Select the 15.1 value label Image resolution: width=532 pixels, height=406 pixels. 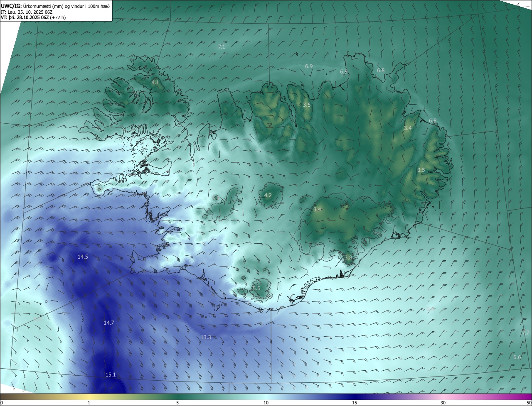click(111, 375)
